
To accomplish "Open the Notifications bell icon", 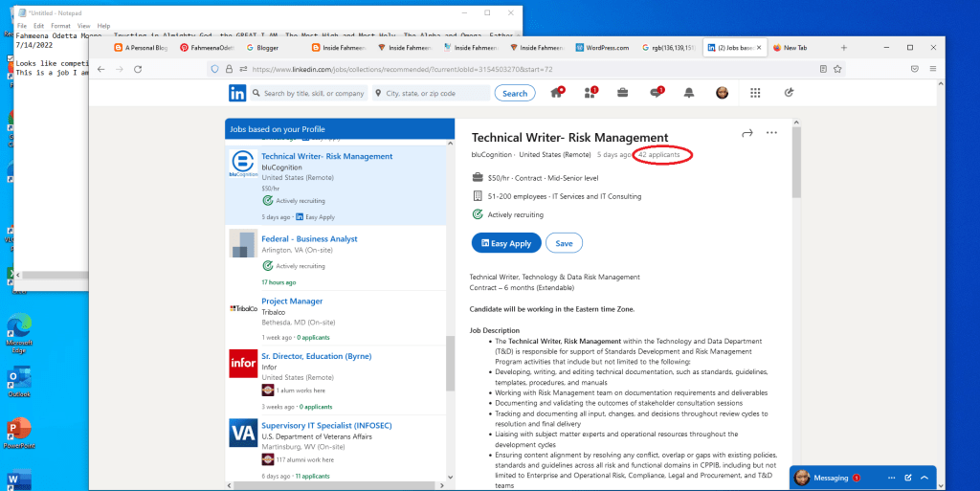I will click(689, 93).
